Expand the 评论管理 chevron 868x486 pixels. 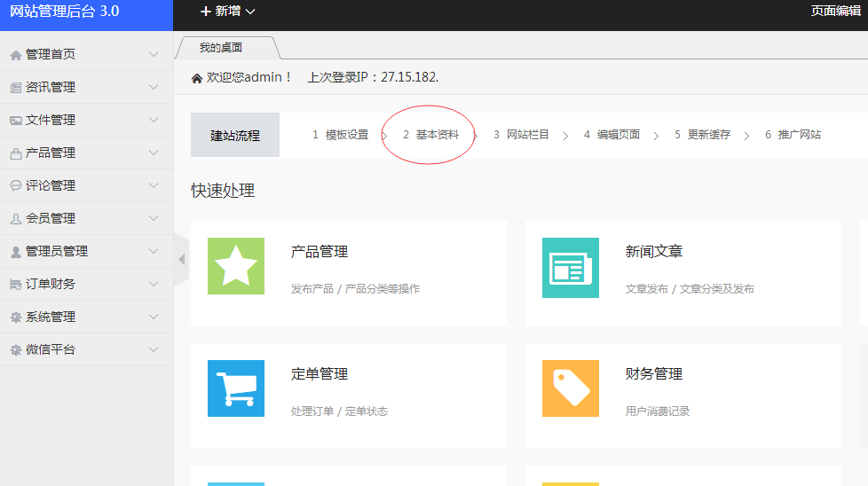coord(154,185)
